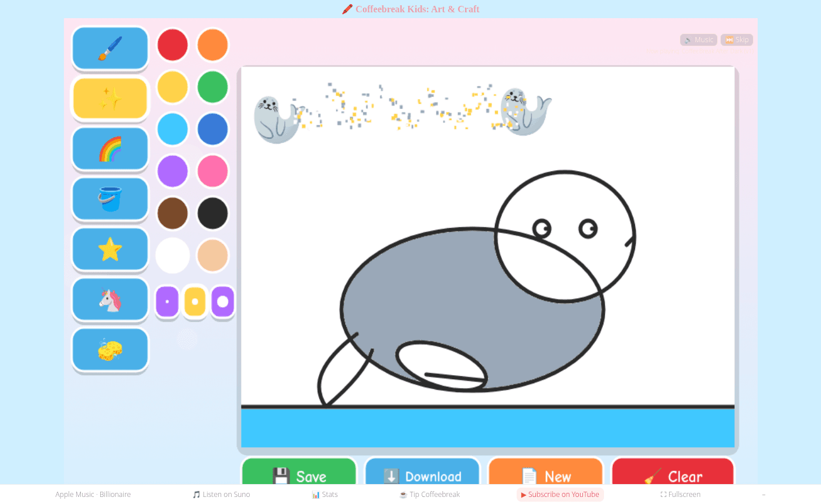Choose the green color swatch
Screen dimensions: 821x504
(x=212, y=87)
